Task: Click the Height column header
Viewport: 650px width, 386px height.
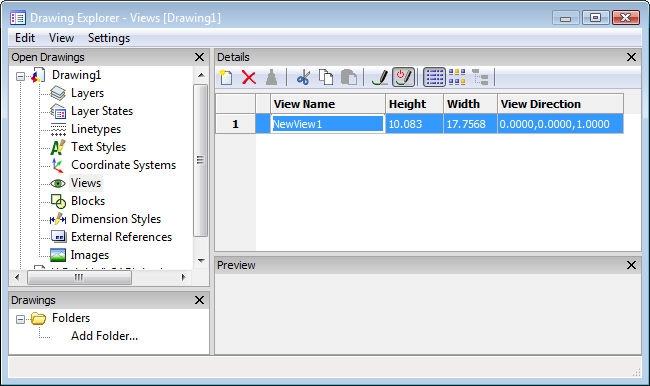Action: 415,104
